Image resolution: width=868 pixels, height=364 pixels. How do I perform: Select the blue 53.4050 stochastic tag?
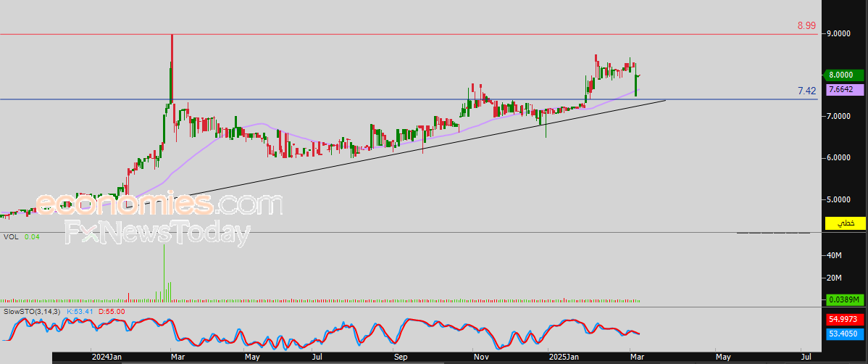tap(846, 334)
